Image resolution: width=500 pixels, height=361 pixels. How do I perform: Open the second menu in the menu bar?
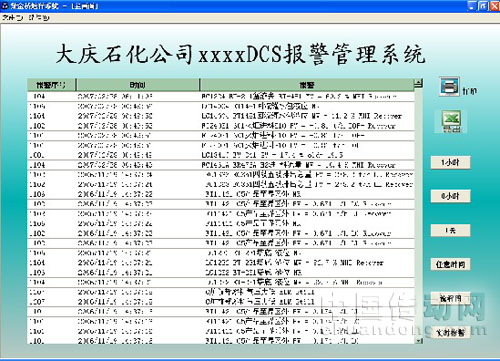click(x=39, y=18)
